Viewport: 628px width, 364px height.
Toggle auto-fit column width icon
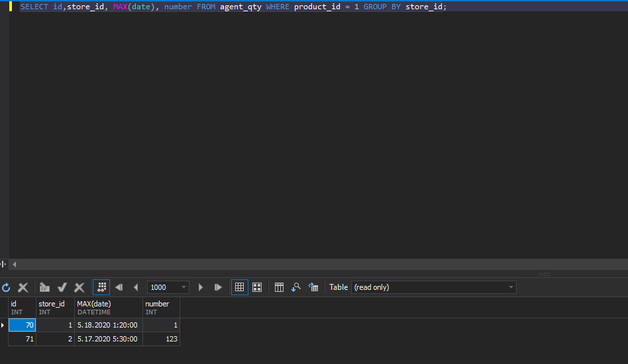click(101, 287)
